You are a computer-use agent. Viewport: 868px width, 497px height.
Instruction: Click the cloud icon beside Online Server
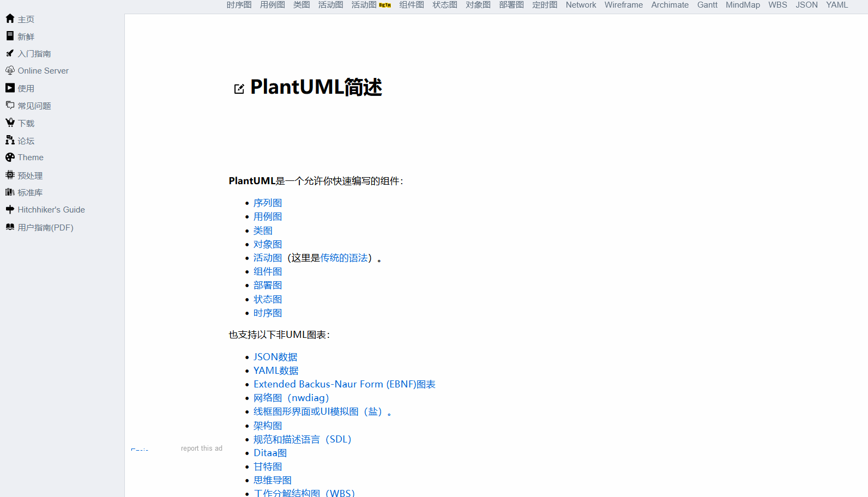point(10,70)
